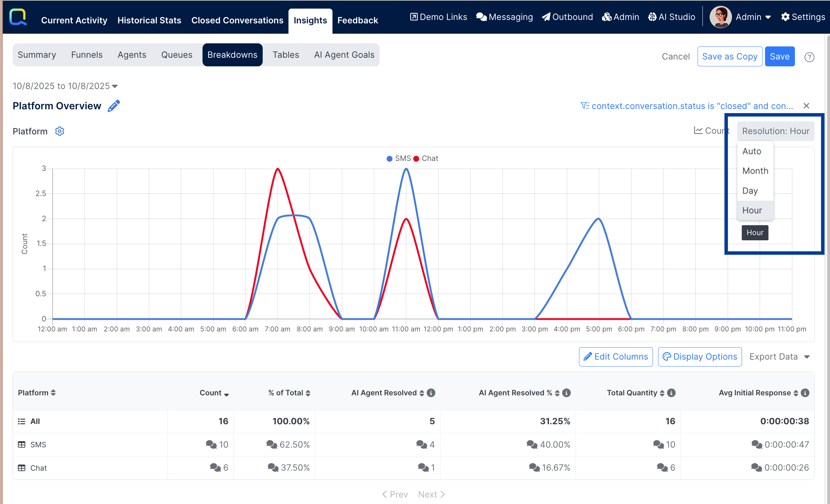Click info icon next to AI Agent Resolved %
Viewport: 830px width, 504px height.
coord(567,393)
